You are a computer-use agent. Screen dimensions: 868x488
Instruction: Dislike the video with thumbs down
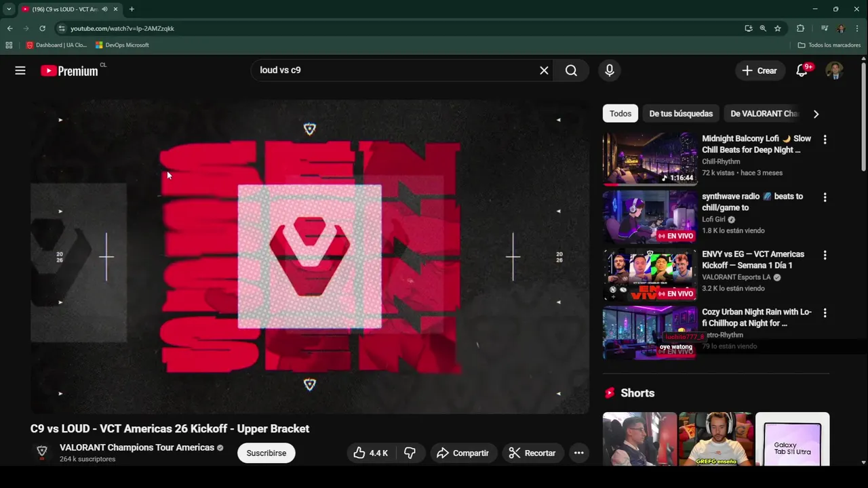410,453
